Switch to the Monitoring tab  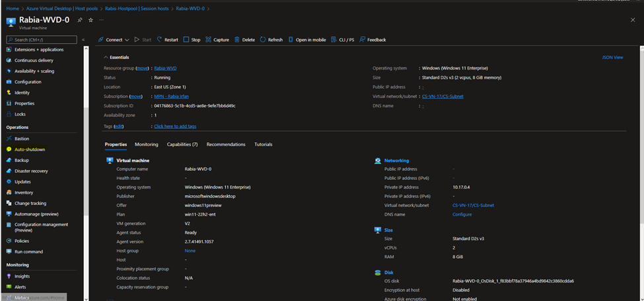[x=146, y=145]
